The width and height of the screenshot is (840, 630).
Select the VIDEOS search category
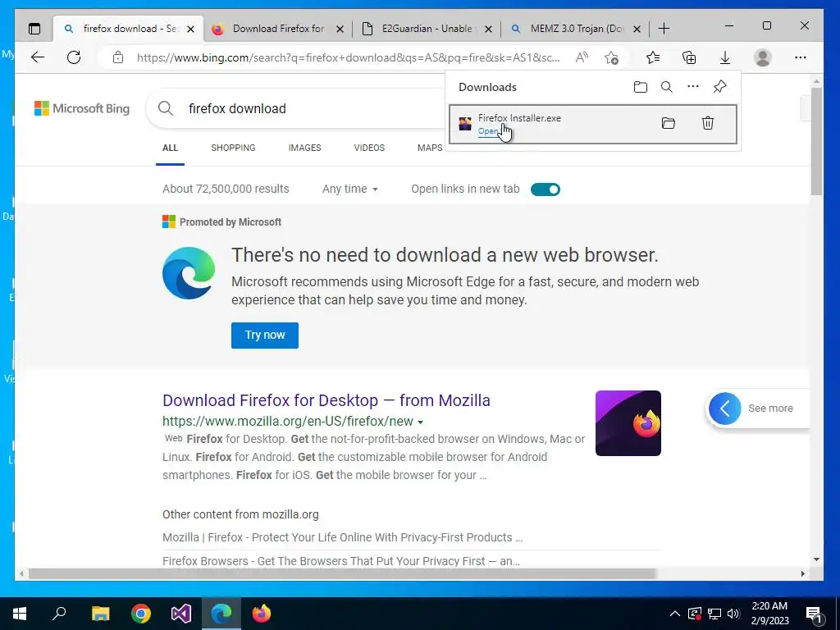[x=369, y=148]
